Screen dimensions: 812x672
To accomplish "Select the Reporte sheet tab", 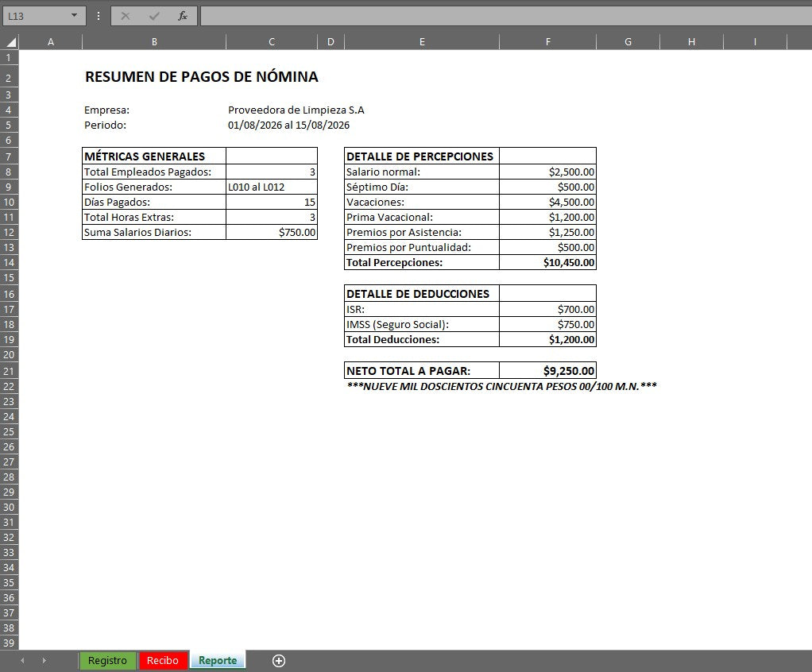I will click(218, 661).
